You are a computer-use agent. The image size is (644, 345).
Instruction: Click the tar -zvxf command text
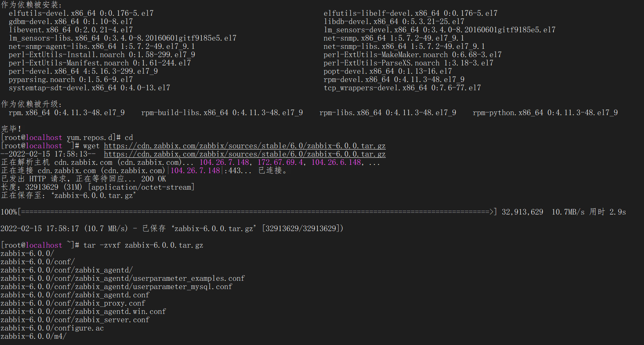pos(143,245)
